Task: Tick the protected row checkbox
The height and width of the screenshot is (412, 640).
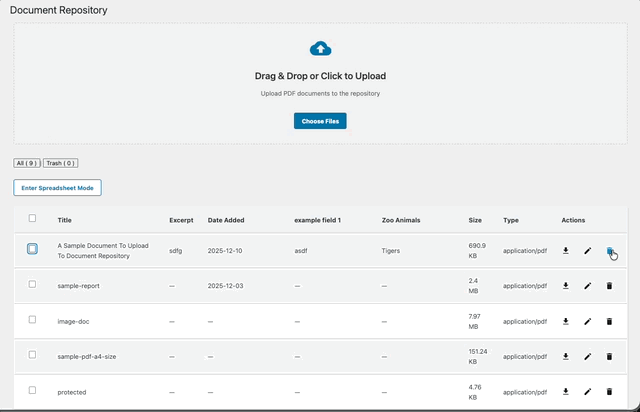Action: pos(33,390)
